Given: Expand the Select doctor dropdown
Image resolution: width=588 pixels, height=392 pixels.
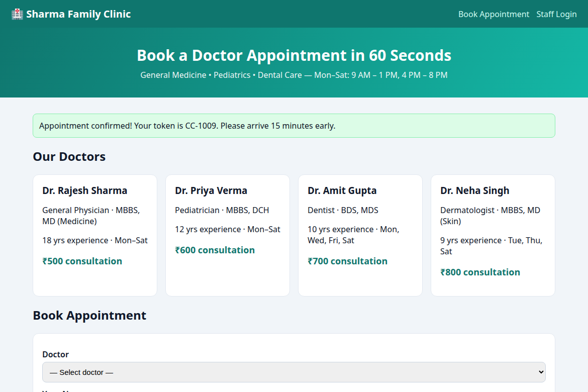Looking at the screenshot, I should point(294,372).
